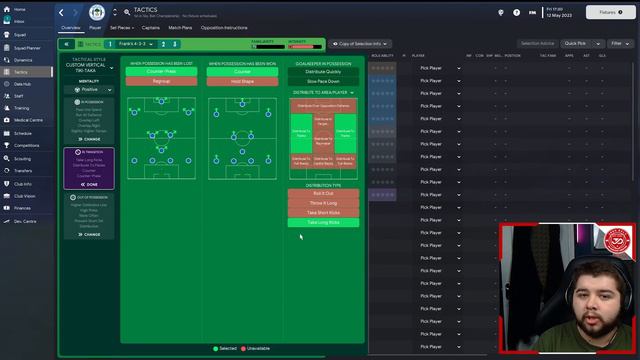Open the Medical Centre icon
Viewport: 640px width, 360px height.
(7, 120)
